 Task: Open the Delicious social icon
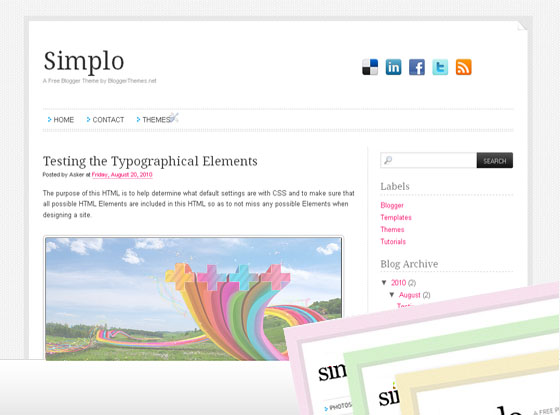pyautogui.click(x=370, y=67)
